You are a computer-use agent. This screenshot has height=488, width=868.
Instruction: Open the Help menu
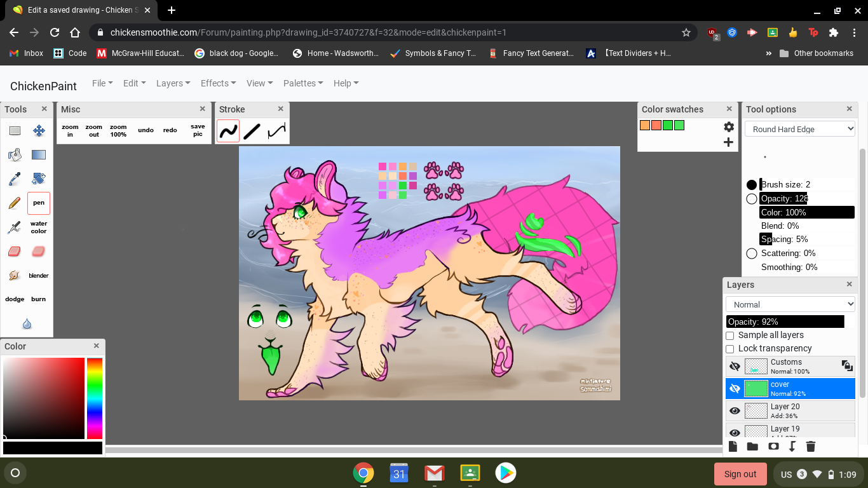click(x=346, y=83)
